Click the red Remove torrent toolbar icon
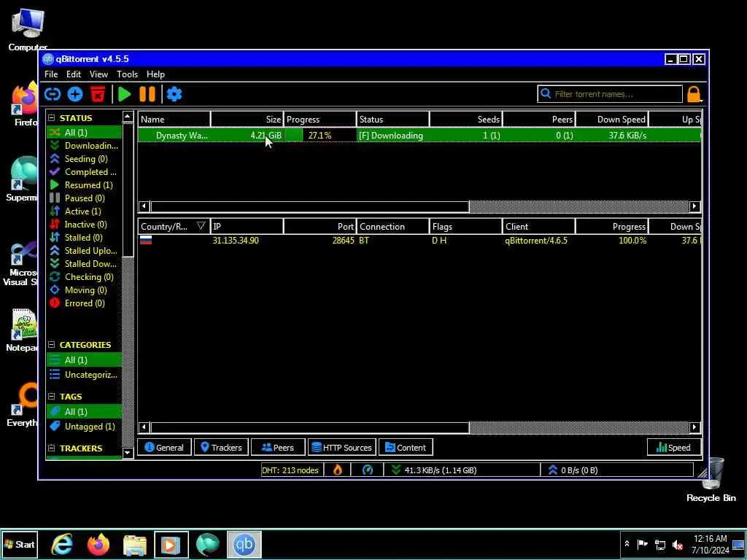Viewport: 747px width, 560px height. (98, 94)
